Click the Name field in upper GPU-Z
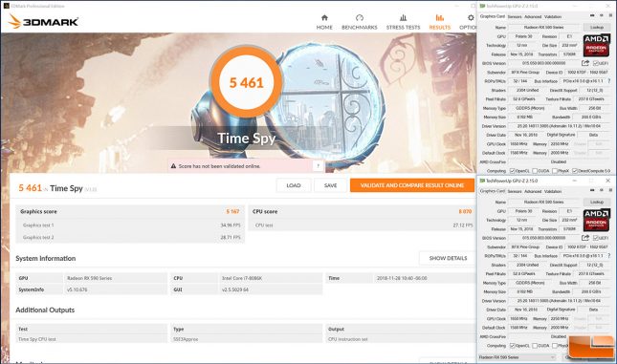This screenshot has width=617, height=364. click(x=543, y=28)
